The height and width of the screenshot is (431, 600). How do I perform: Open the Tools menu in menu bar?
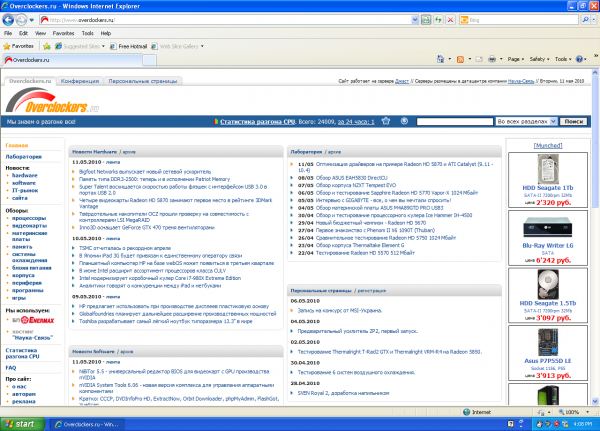point(88,33)
